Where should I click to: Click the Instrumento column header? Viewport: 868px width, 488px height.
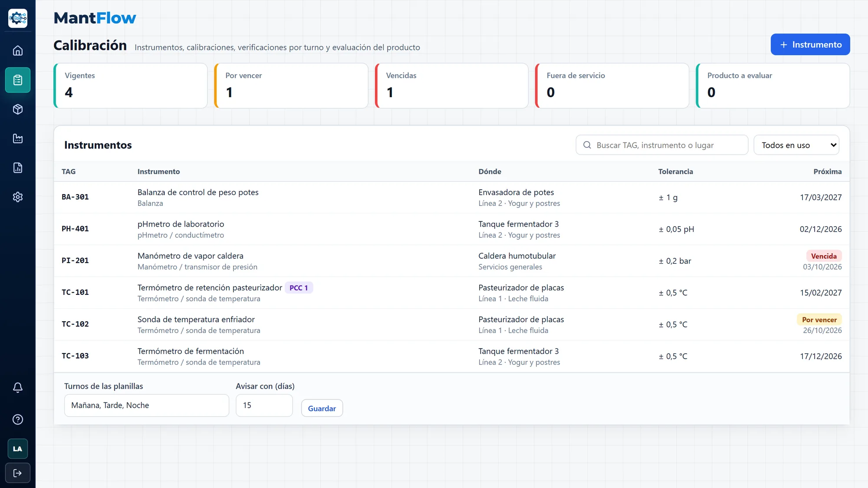[158, 171]
